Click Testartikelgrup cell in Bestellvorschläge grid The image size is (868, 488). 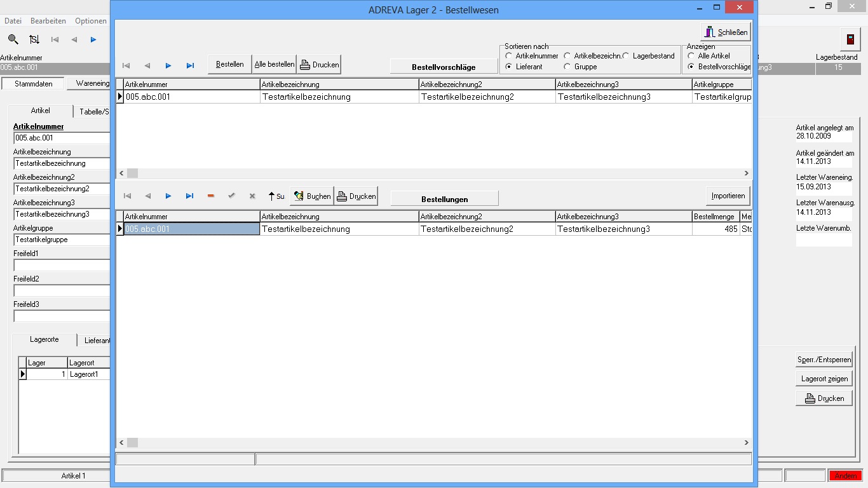click(722, 97)
